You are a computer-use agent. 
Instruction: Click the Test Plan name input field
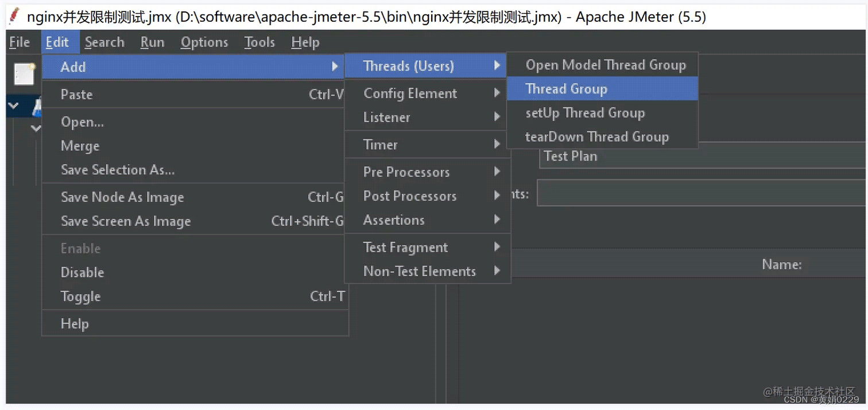pos(702,156)
